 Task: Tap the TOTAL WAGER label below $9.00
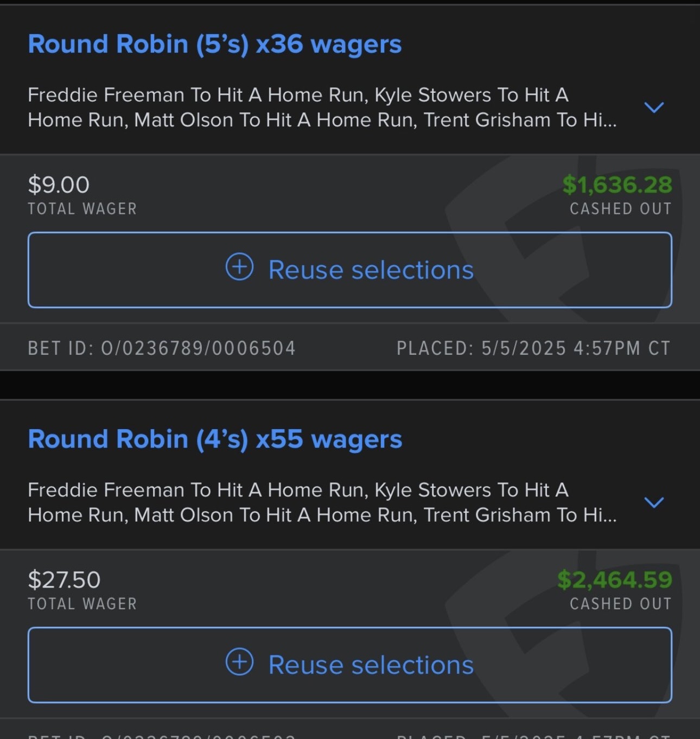pos(82,209)
